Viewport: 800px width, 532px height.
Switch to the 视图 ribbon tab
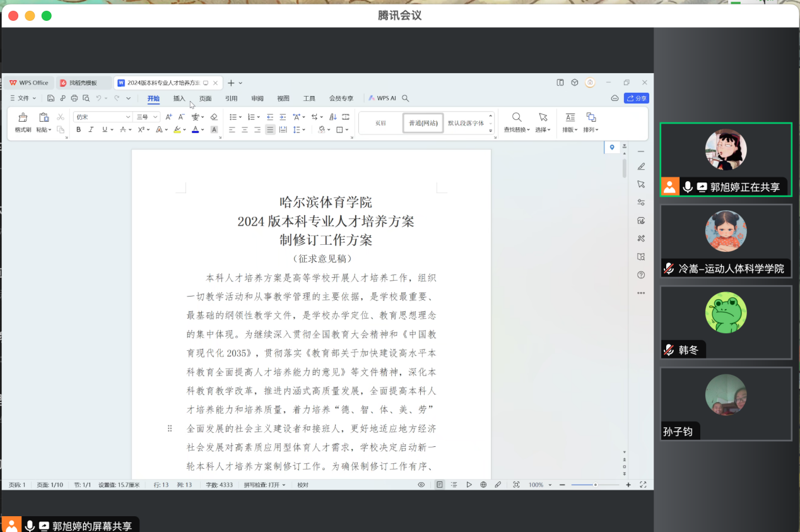pyautogui.click(x=283, y=98)
